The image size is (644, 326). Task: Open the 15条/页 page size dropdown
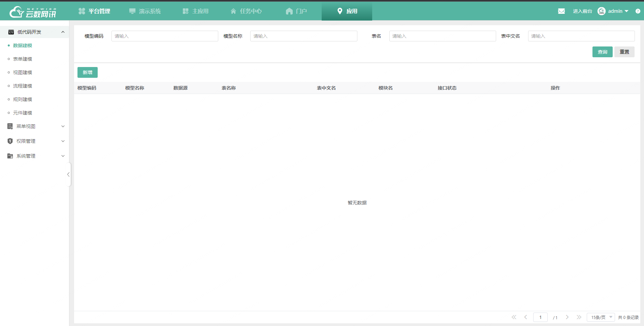601,317
